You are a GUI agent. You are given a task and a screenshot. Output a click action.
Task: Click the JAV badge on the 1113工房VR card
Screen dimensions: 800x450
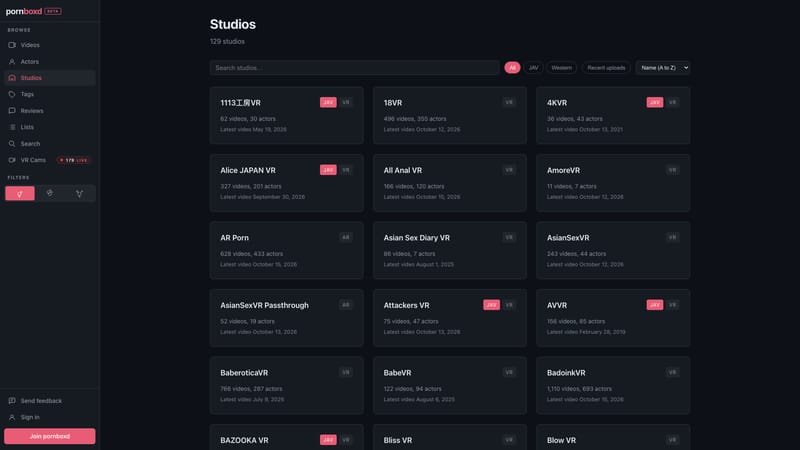point(328,102)
